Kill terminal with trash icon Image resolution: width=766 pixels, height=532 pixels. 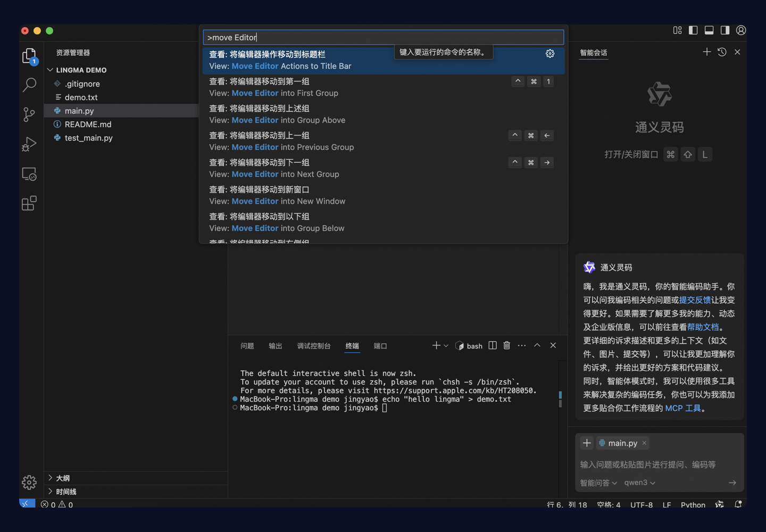tap(507, 345)
